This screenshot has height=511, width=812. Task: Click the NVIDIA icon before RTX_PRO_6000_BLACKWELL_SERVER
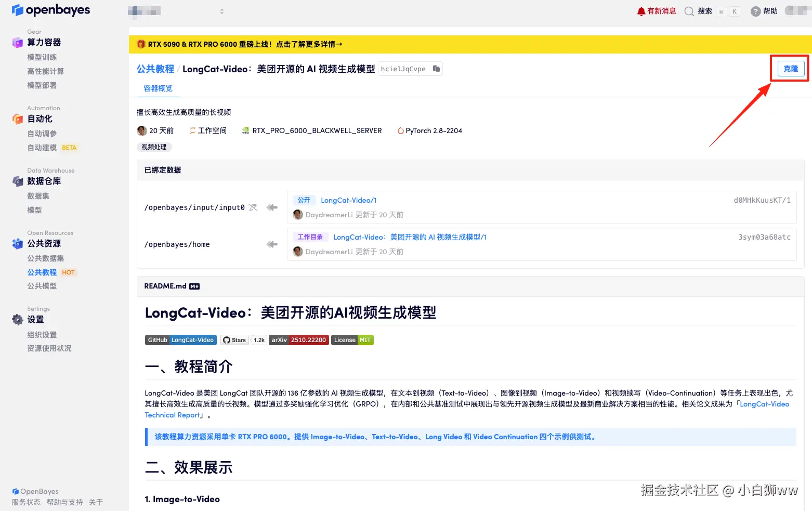(x=245, y=131)
